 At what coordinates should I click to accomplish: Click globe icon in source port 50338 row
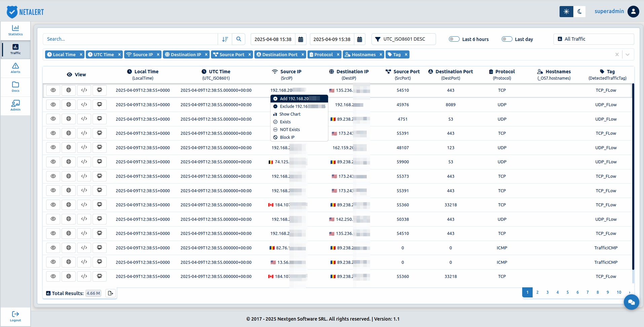coord(69,219)
